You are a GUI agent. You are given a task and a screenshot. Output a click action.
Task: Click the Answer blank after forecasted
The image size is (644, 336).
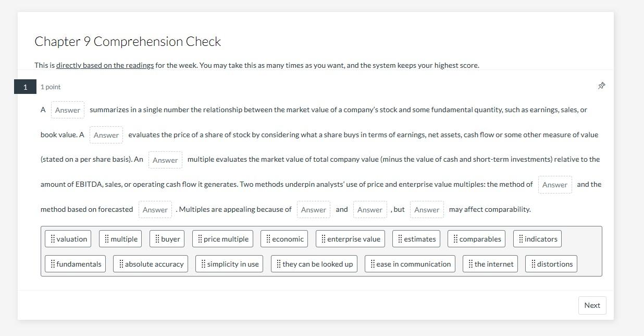pyautogui.click(x=155, y=209)
